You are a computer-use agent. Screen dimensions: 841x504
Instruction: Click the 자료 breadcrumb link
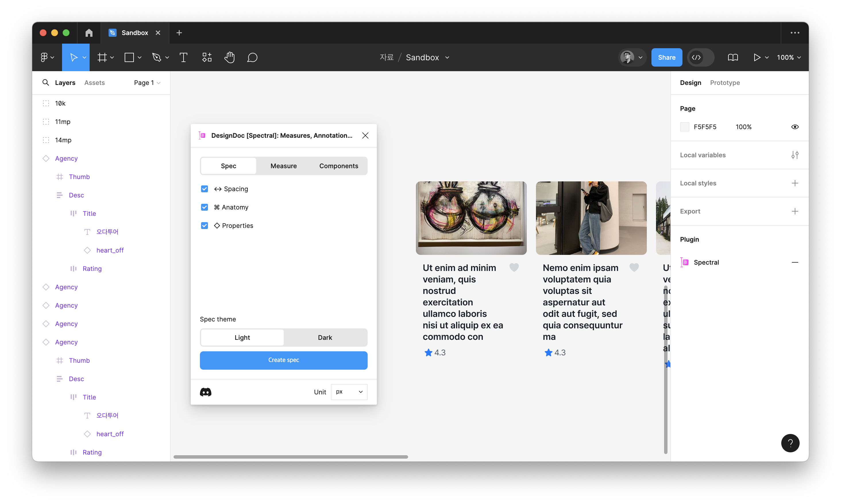click(386, 57)
